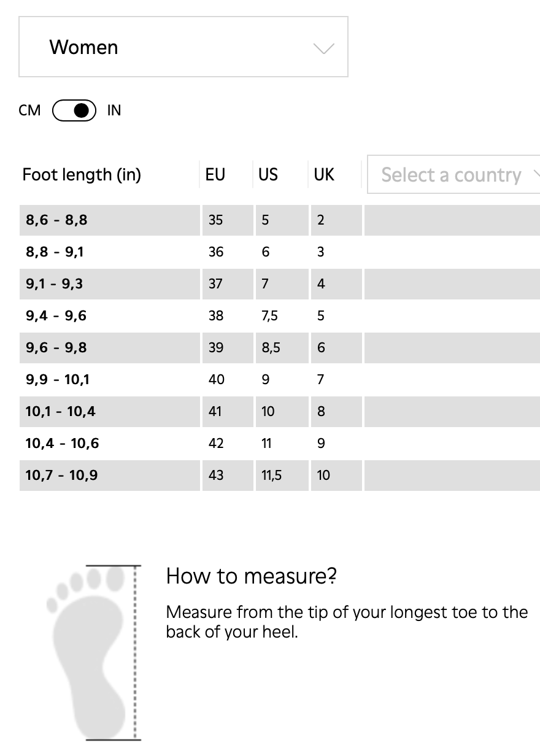540x756 pixels.
Task: Click the chevron arrow in Women selector
Action: [x=323, y=48]
